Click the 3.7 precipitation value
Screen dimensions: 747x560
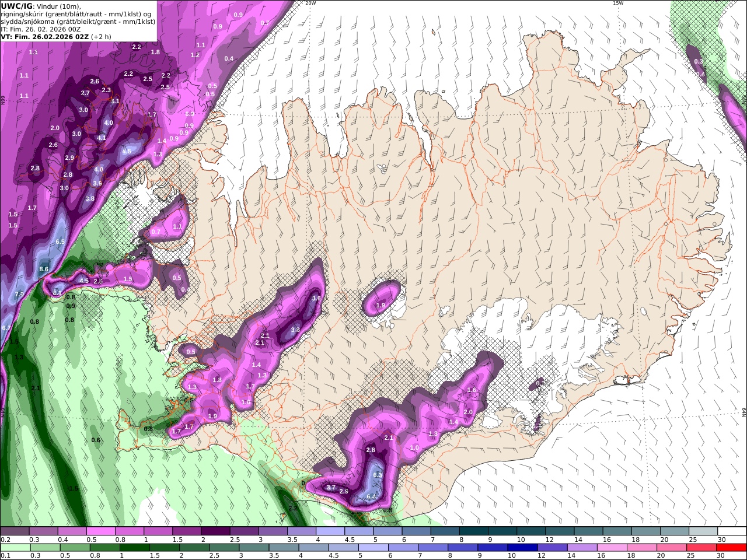(x=331, y=488)
